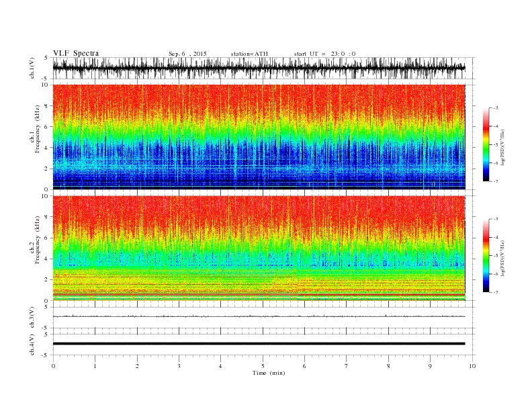Click the "4" kHz tick of ch.2 spectrogram
The height and width of the screenshot is (411, 532).
tap(47, 259)
